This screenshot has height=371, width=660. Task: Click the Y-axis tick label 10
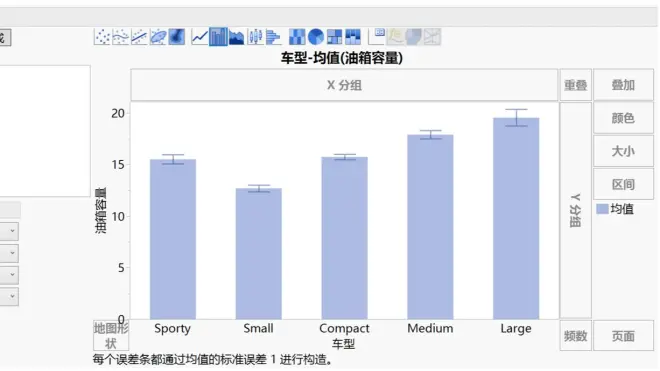click(x=118, y=216)
